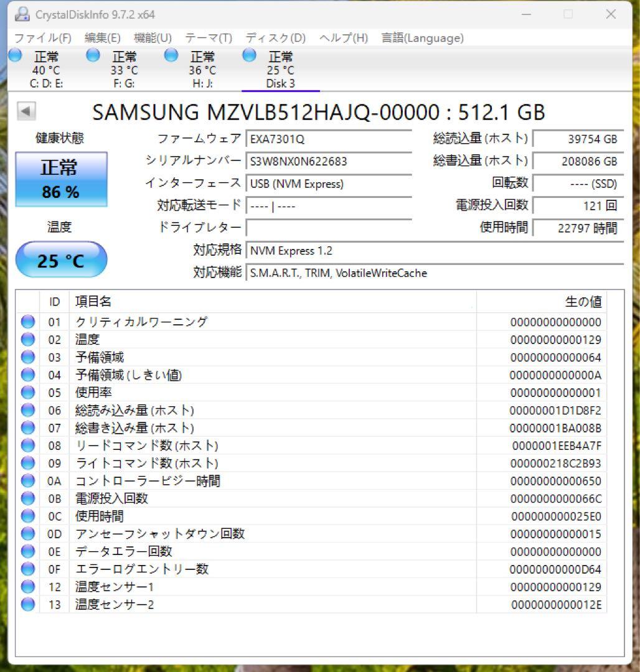This screenshot has width=640, height=672.
Task: Select the アンセーフシャットダウン回数 row name
Action: tap(160, 534)
